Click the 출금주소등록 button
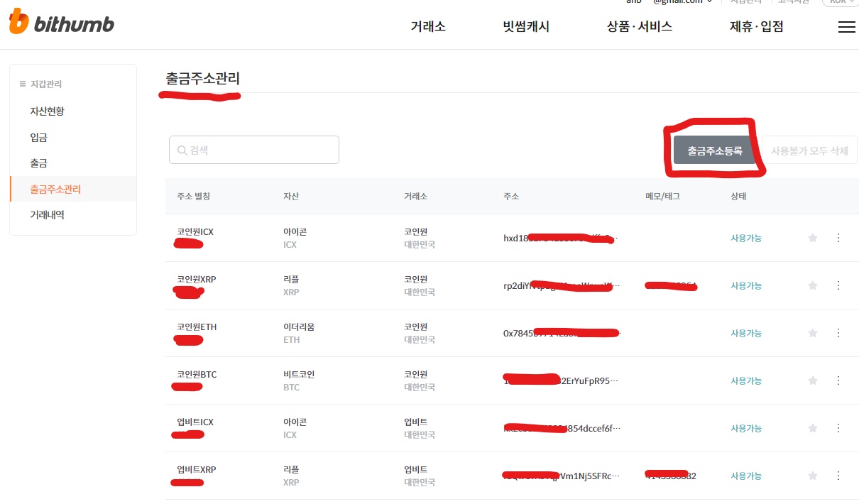This screenshot has width=859, height=504. [713, 150]
